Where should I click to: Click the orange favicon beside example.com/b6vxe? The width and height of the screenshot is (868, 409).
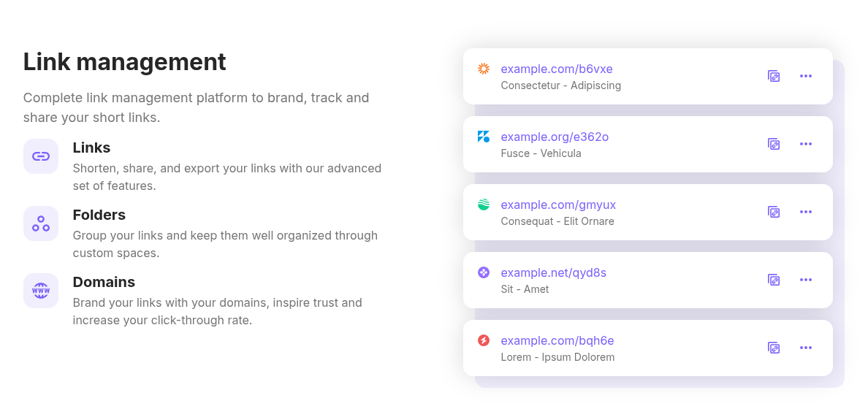click(484, 69)
